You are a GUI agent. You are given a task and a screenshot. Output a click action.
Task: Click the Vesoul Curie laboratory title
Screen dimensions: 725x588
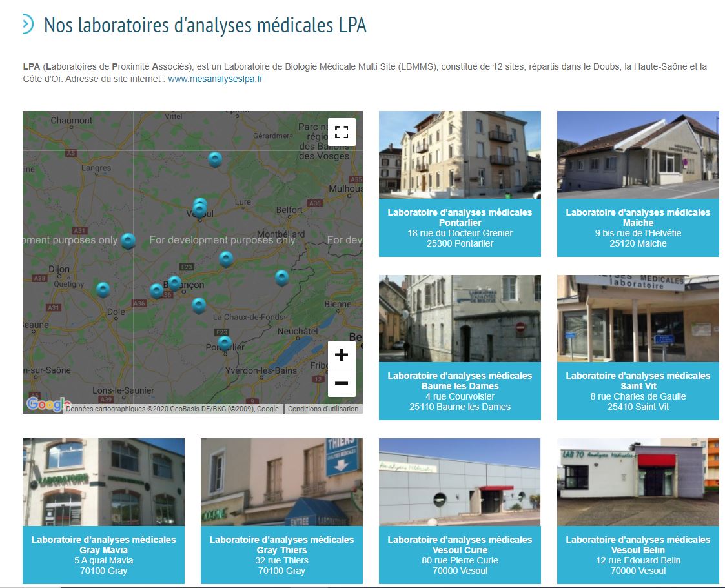tap(460, 545)
